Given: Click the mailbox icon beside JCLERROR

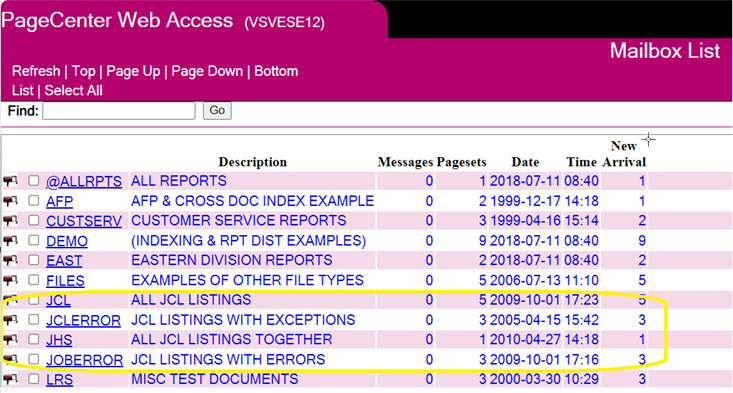Looking at the screenshot, I should 10,320.
